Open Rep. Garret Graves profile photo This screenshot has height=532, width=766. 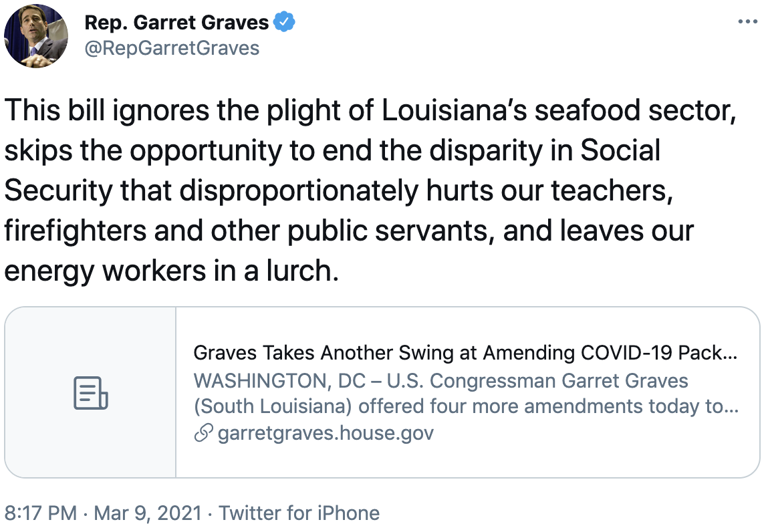(x=36, y=36)
